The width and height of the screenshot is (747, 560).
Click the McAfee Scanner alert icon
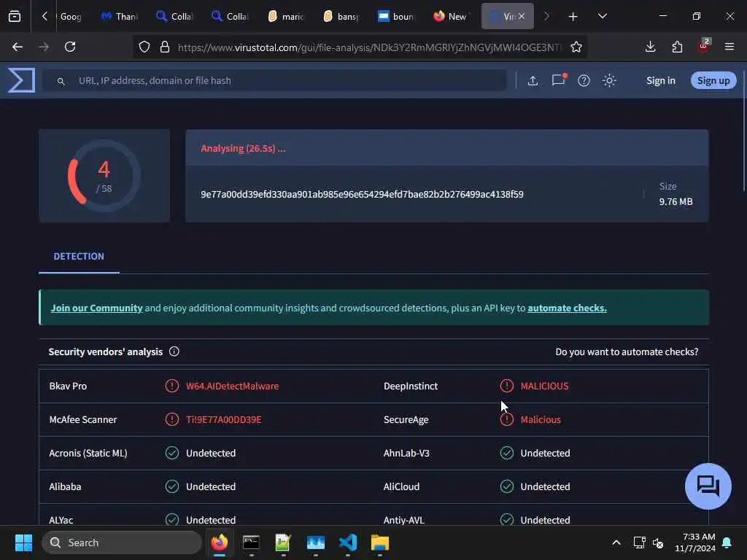click(x=171, y=419)
